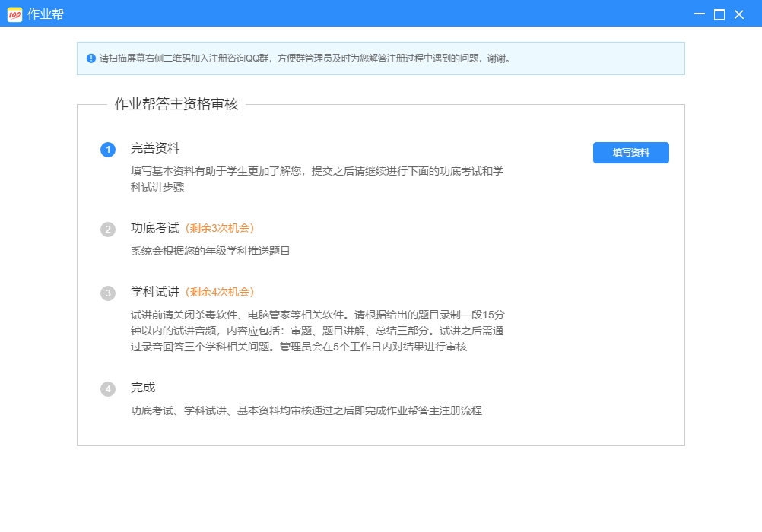Close the 作业帮 window
The height and width of the screenshot is (532, 762).
coord(738,14)
